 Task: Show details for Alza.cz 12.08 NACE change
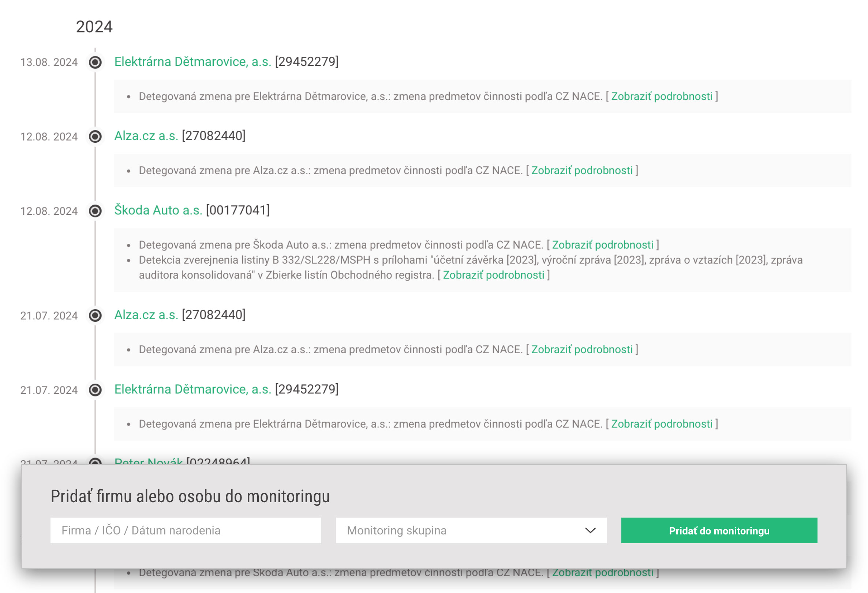[582, 170]
